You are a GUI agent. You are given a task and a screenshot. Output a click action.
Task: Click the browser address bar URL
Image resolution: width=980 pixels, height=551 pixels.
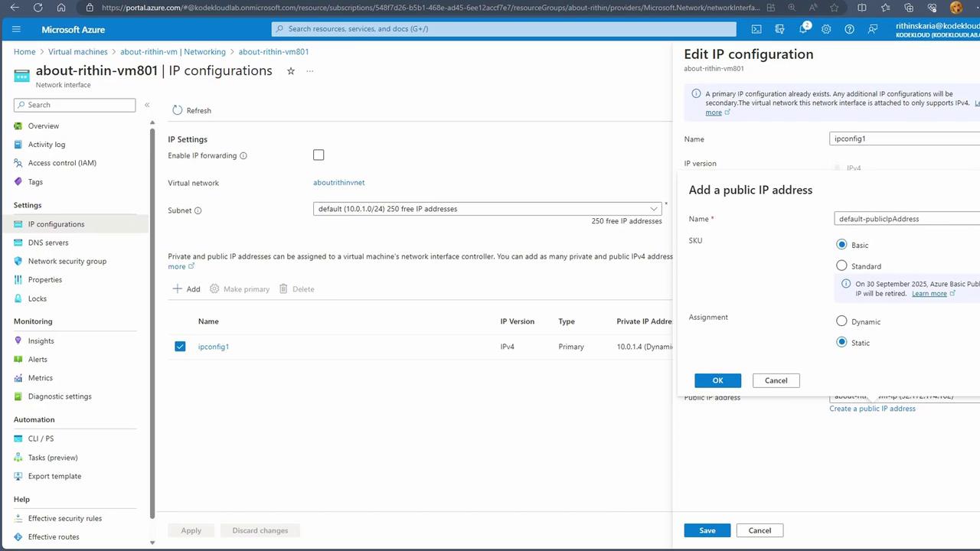(x=430, y=8)
